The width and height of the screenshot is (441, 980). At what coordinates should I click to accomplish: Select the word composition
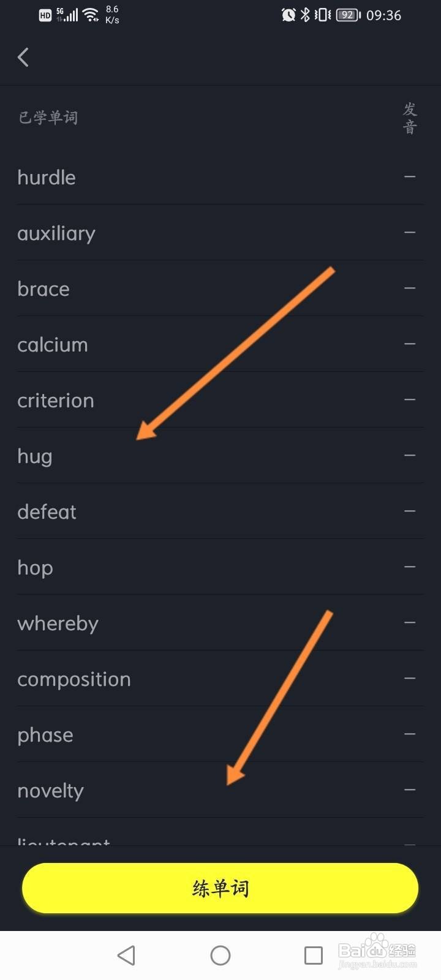[x=74, y=680]
